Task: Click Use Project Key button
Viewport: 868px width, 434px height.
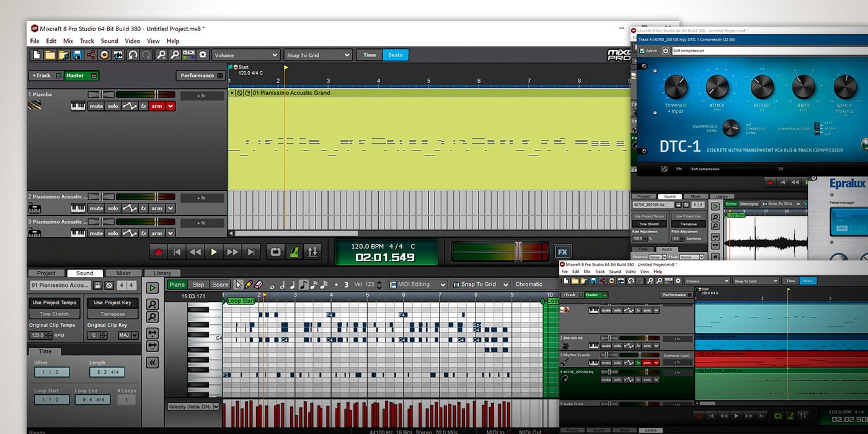Action: [x=112, y=303]
